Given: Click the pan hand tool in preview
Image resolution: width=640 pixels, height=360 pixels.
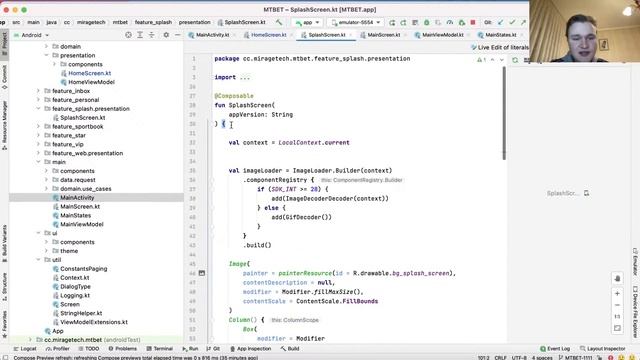Looking at the screenshot, I should 617,278.
